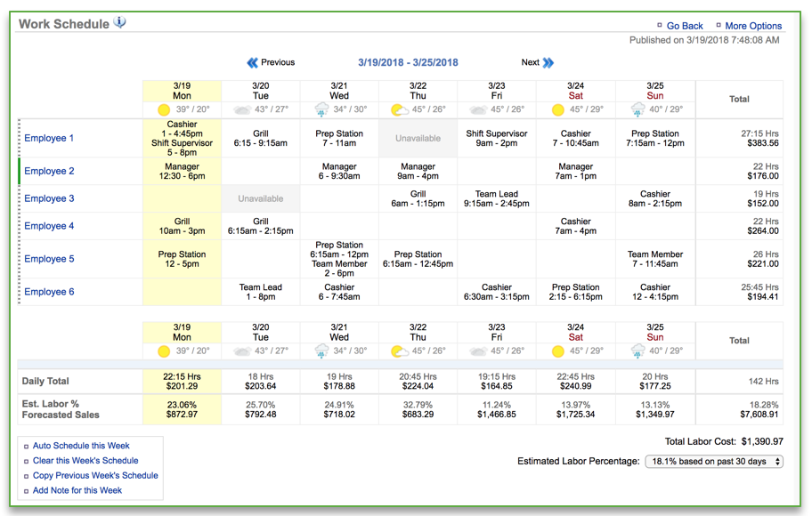812x516 pixels.
Task: Click the sunny icon for Sat 3/24 in lower totals header
Action: pyautogui.click(x=557, y=351)
